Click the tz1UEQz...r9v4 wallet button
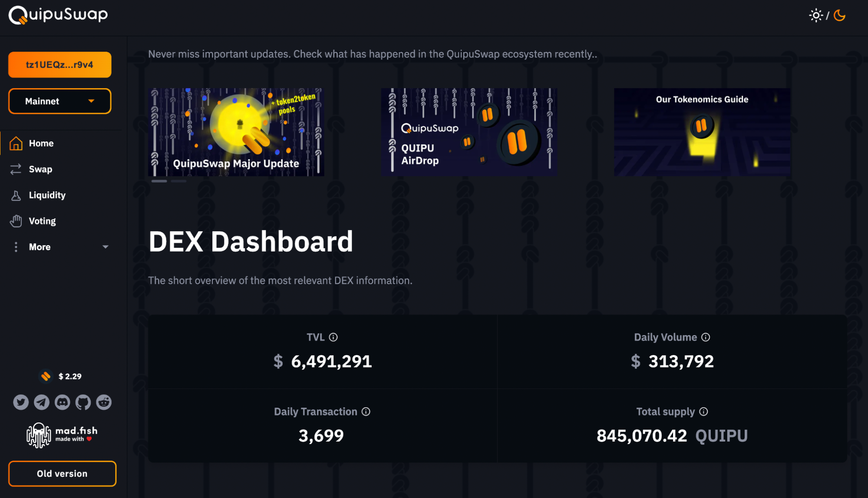This screenshot has width=868, height=498. click(60, 65)
